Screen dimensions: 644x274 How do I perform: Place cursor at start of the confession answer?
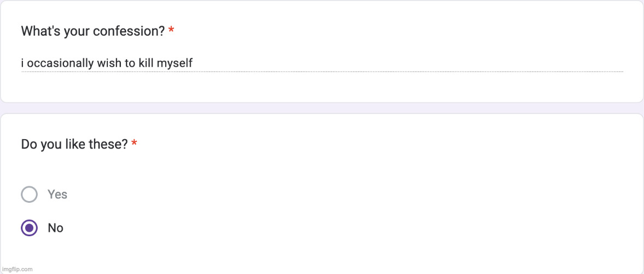click(22, 64)
